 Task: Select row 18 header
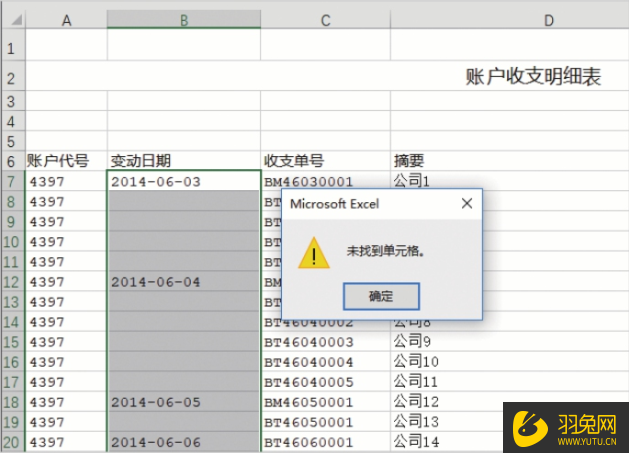(11, 402)
